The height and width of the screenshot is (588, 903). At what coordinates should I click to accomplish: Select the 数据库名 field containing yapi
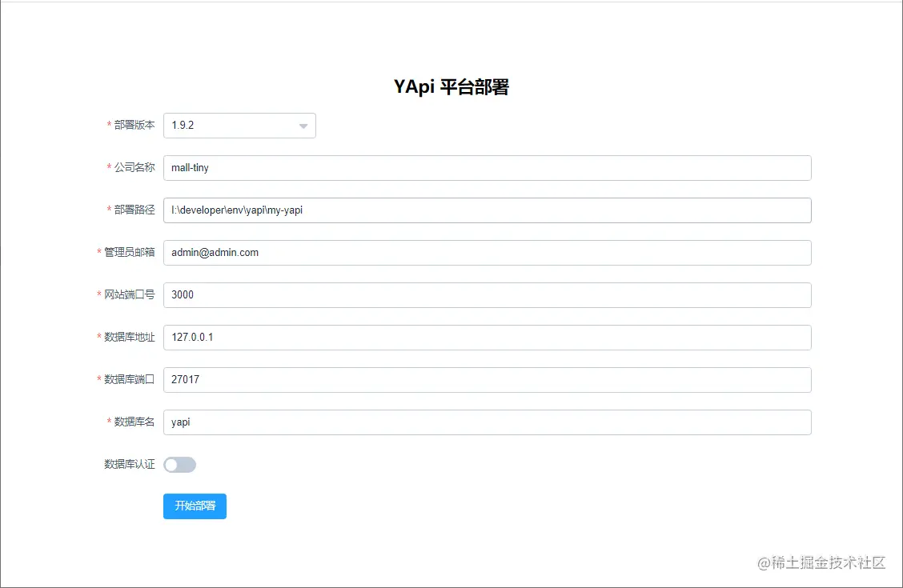coord(488,422)
